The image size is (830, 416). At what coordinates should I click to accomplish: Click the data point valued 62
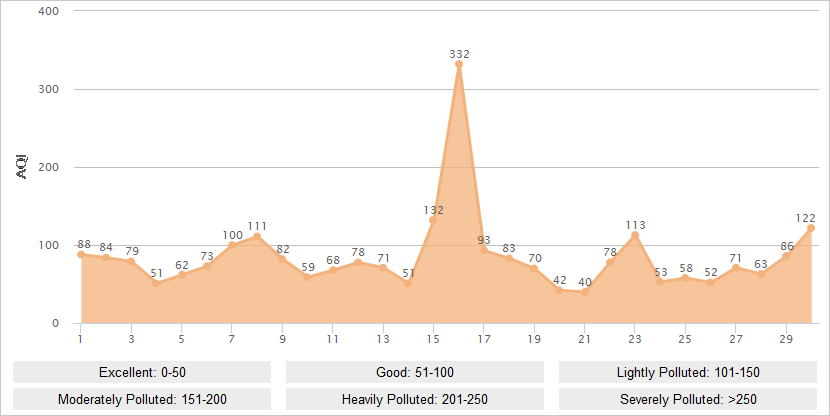point(182,275)
